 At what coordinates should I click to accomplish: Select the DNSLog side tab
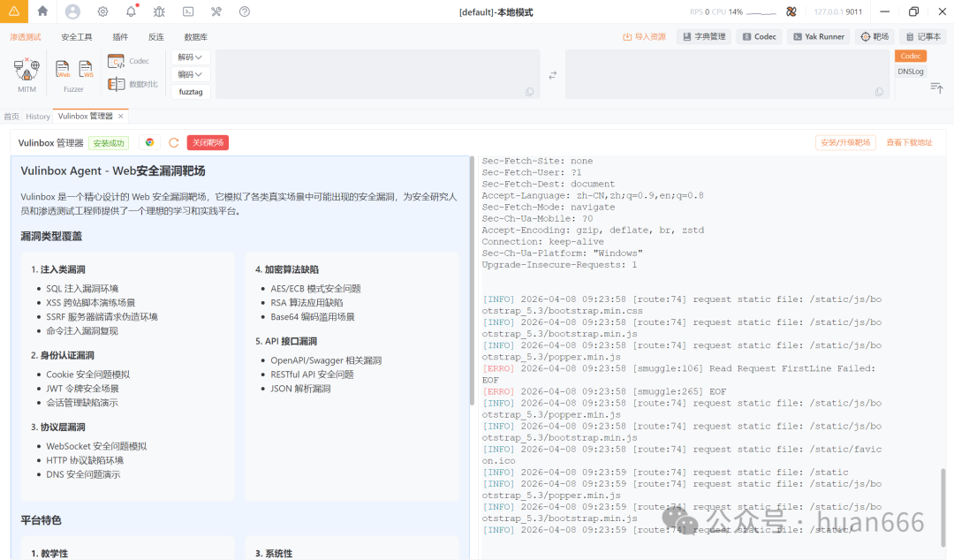pos(910,72)
